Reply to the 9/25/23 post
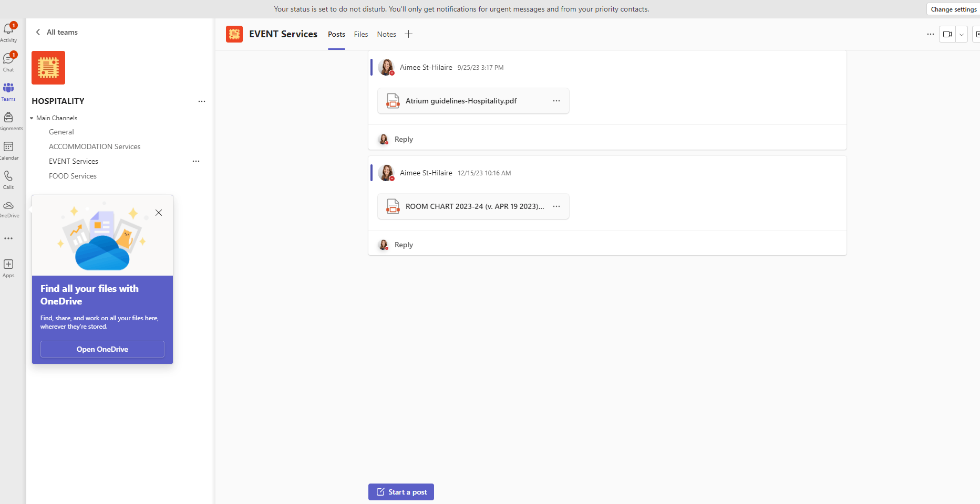Screen dimensions: 980x504 404,139
